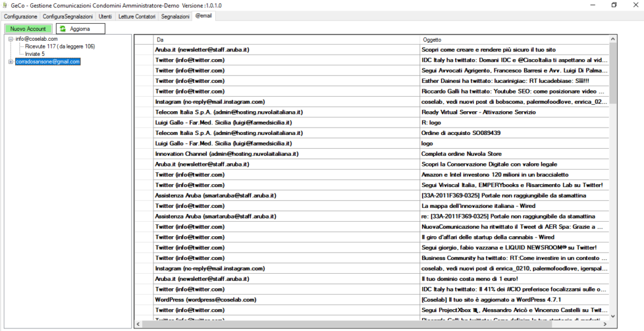Open the Configurazione tab
644x331 pixels.
(x=21, y=17)
